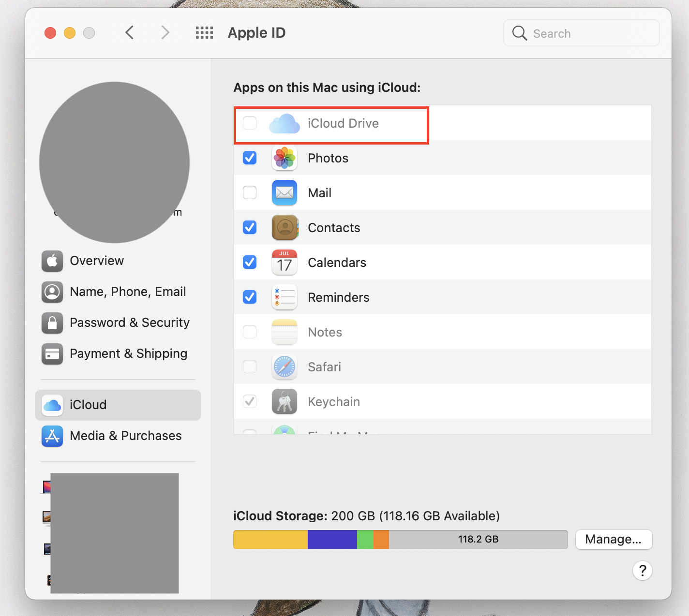Go back with the left chevron
This screenshot has width=689, height=616.
pyautogui.click(x=129, y=33)
